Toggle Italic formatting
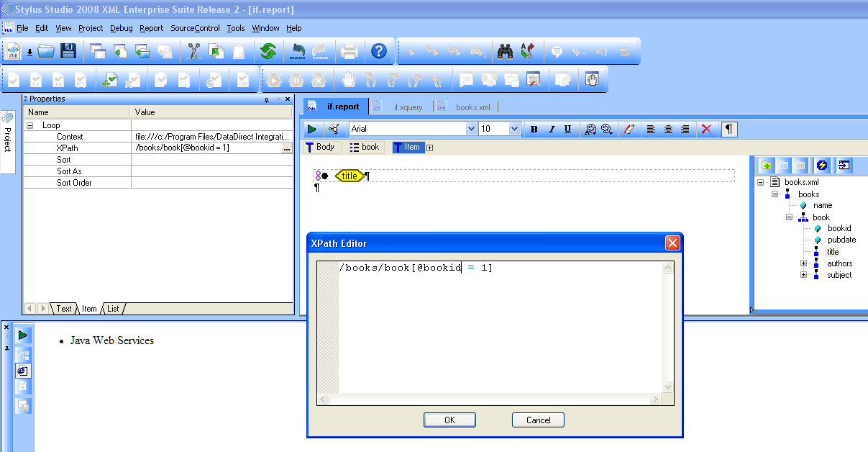Image resolution: width=868 pixels, height=452 pixels. [x=552, y=129]
